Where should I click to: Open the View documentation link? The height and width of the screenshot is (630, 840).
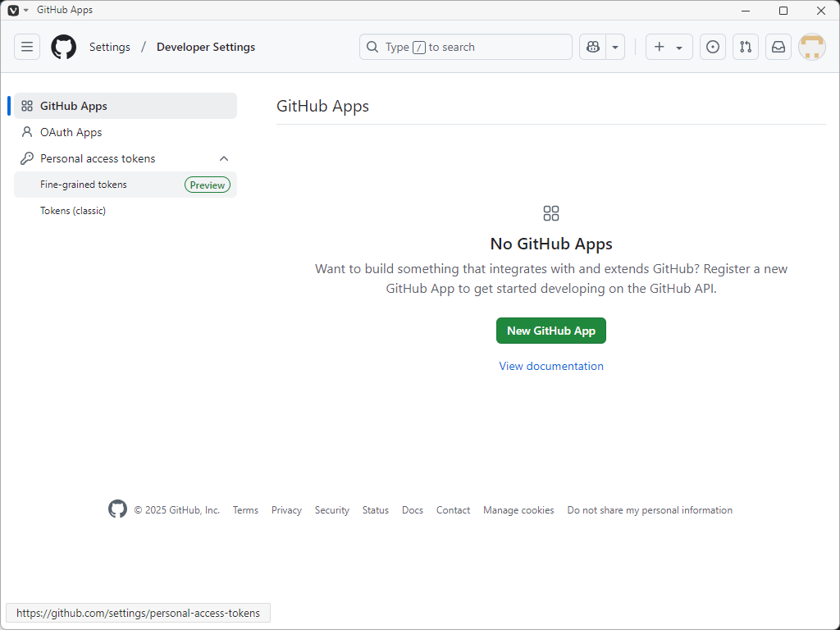(551, 366)
